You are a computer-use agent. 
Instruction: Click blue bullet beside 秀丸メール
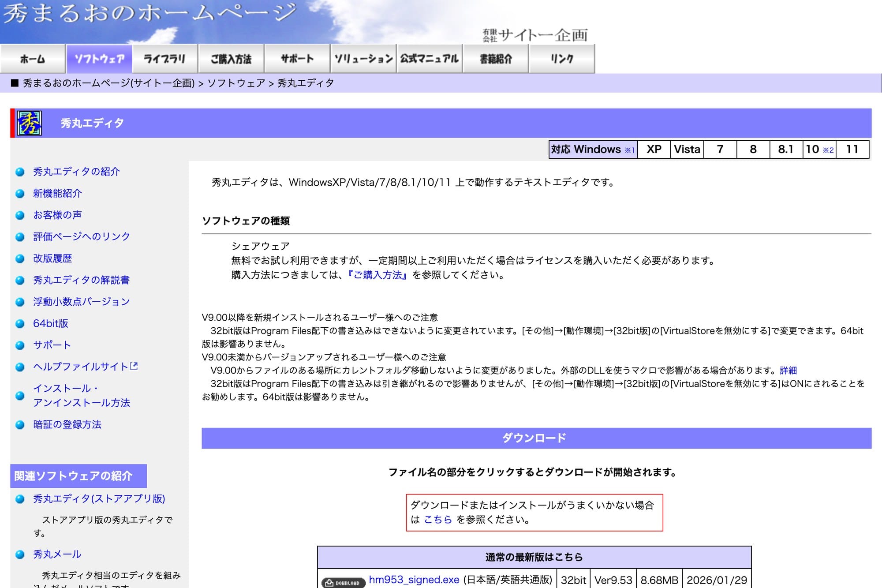tap(20, 554)
